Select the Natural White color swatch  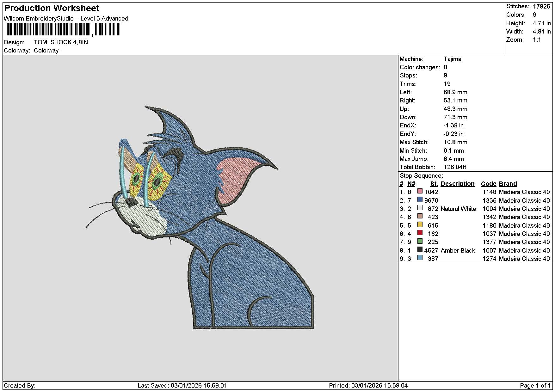[x=420, y=208]
